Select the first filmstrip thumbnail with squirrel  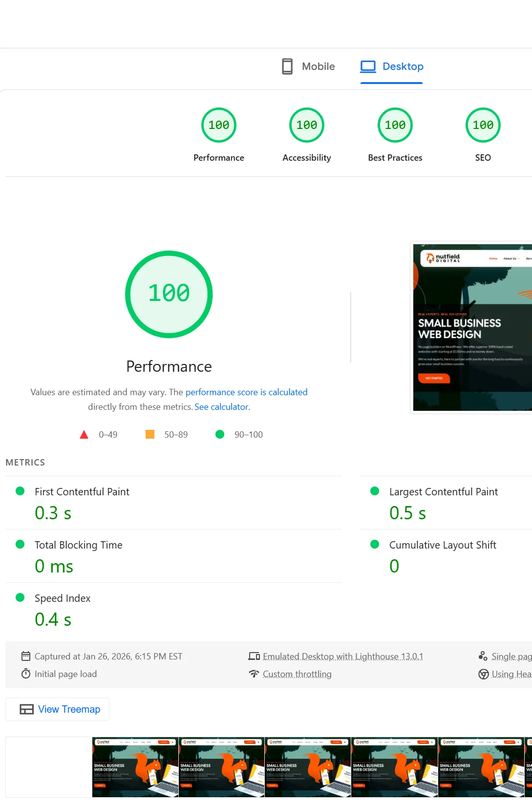click(135, 767)
